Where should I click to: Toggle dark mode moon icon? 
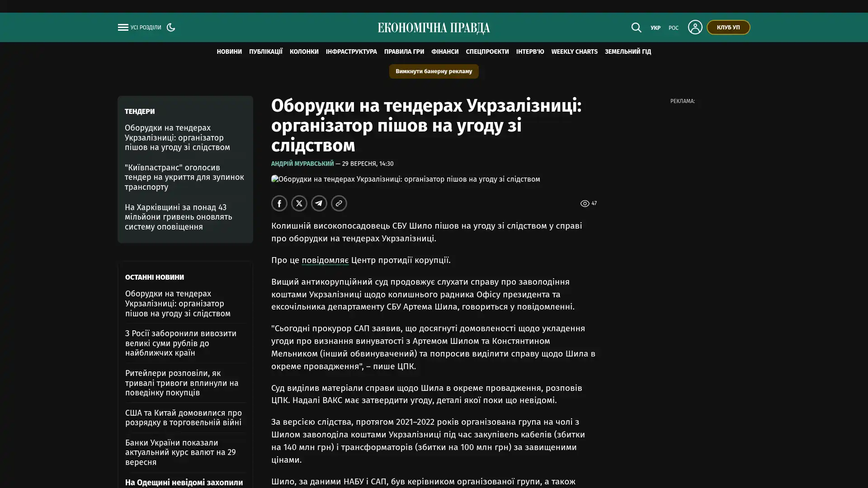(171, 28)
